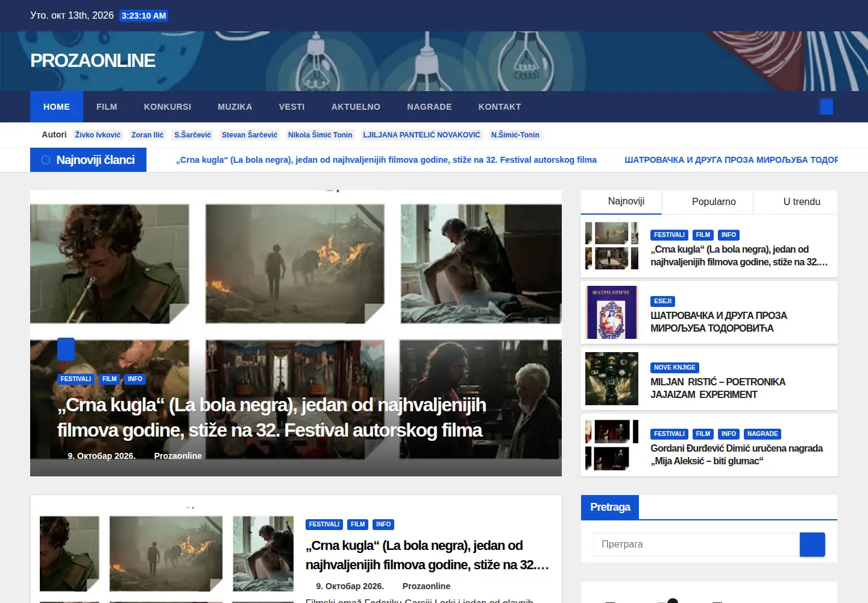Open featured article title Crna kugla in slider
868x603 pixels.
[x=272, y=417]
